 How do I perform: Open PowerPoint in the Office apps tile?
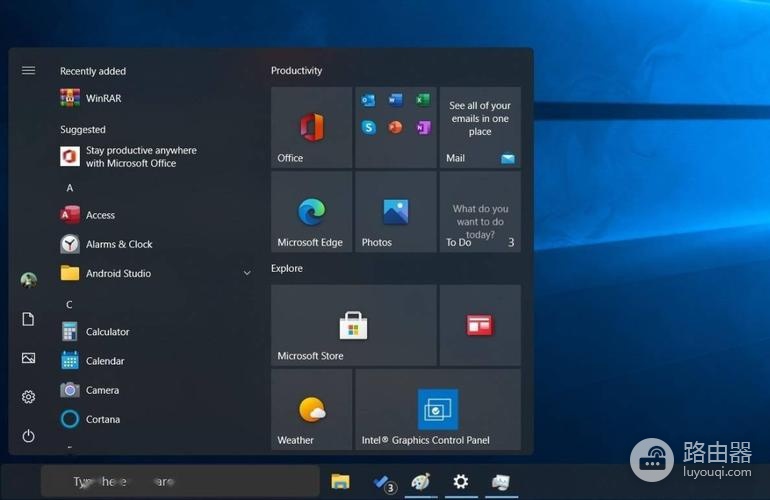pyautogui.click(x=395, y=128)
